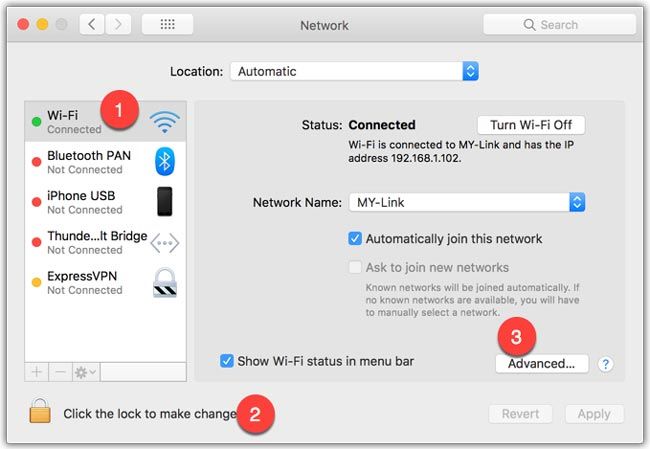Select Bluetooth PAN service
This screenshot has height=449, width=650.
pyautogui.click(x=106, y=162)
